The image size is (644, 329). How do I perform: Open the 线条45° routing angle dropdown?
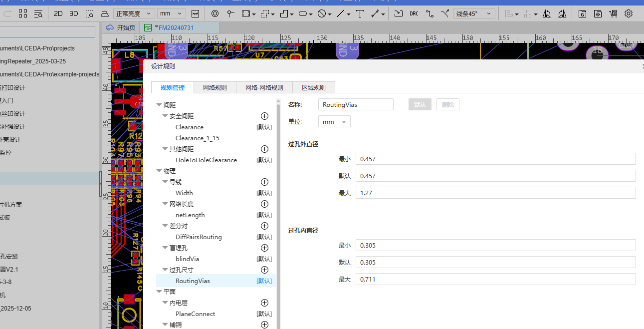point(474,13)
